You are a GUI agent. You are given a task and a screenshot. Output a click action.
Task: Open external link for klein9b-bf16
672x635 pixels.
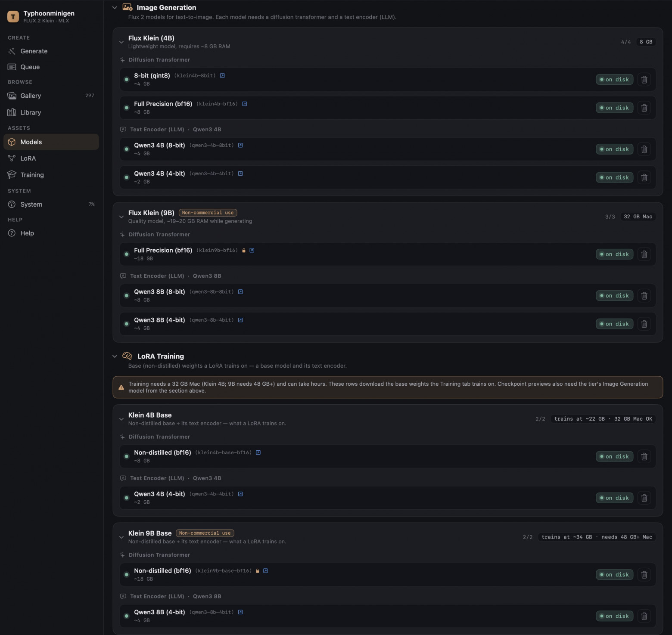click(252, 250)
